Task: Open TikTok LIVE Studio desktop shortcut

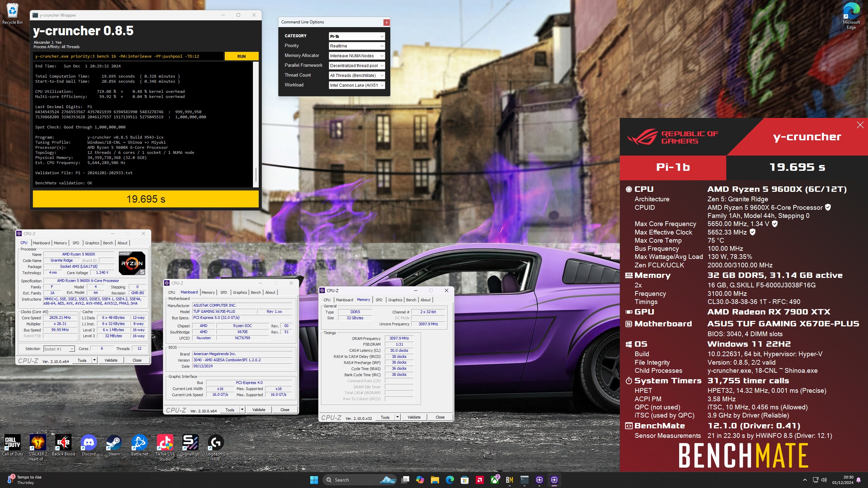Action: click(x=165, y=447)
